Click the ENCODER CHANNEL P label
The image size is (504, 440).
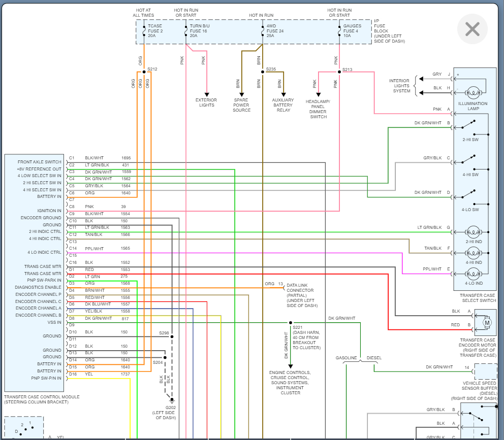[x=38, y=294]
